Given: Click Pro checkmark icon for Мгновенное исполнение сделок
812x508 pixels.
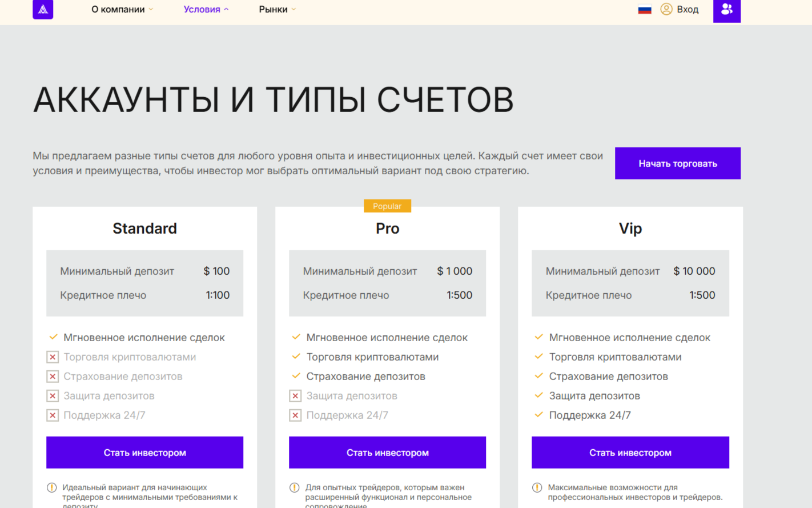Looking at the screenshot, I should click(296, 337).
